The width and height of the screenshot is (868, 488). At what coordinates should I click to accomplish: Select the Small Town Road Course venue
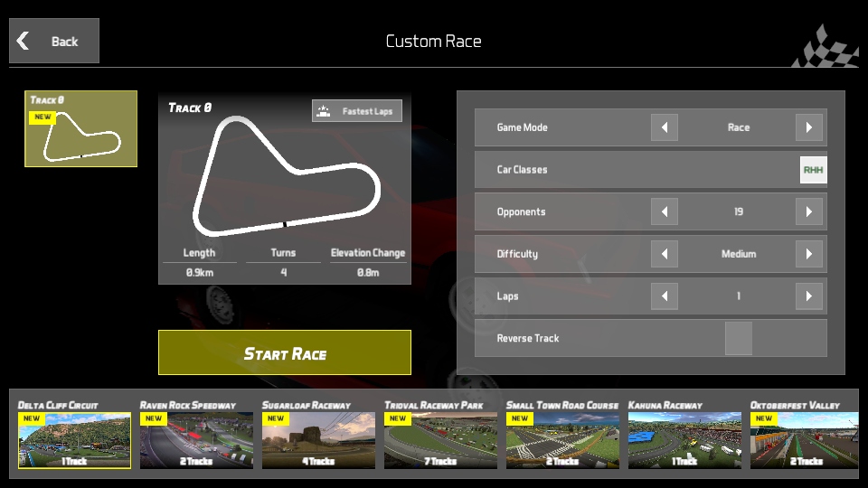coord(562,440)
